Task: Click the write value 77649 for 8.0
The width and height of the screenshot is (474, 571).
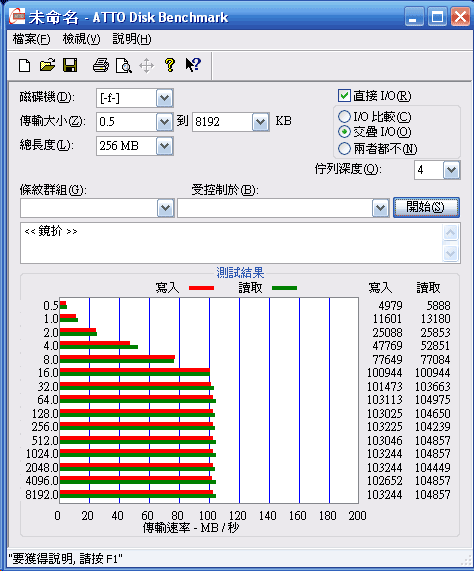Action: coord(387,359)
